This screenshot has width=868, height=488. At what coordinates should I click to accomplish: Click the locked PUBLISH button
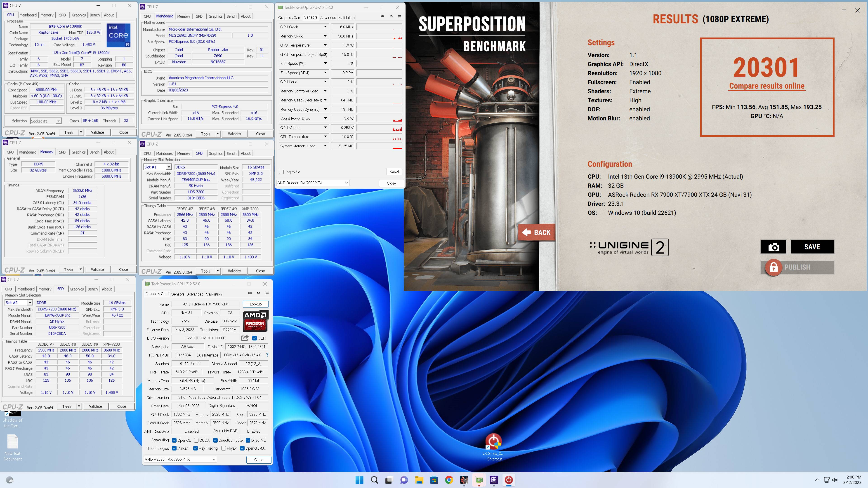coord(797,267)
